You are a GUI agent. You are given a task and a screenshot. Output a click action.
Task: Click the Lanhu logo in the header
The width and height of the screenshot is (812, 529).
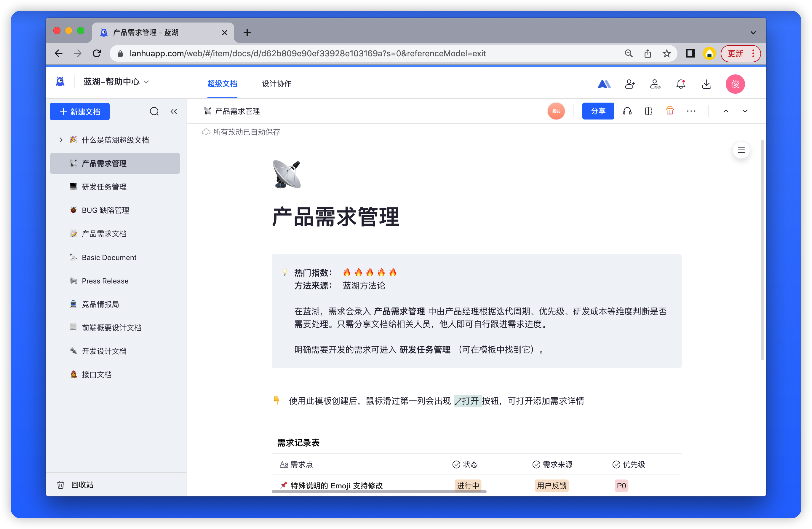coord(60,82)
